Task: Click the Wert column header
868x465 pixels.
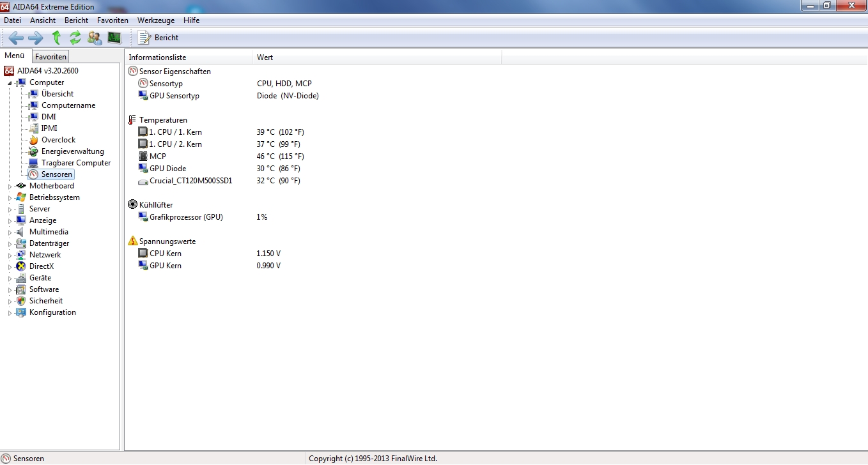Action: point(377,57)
